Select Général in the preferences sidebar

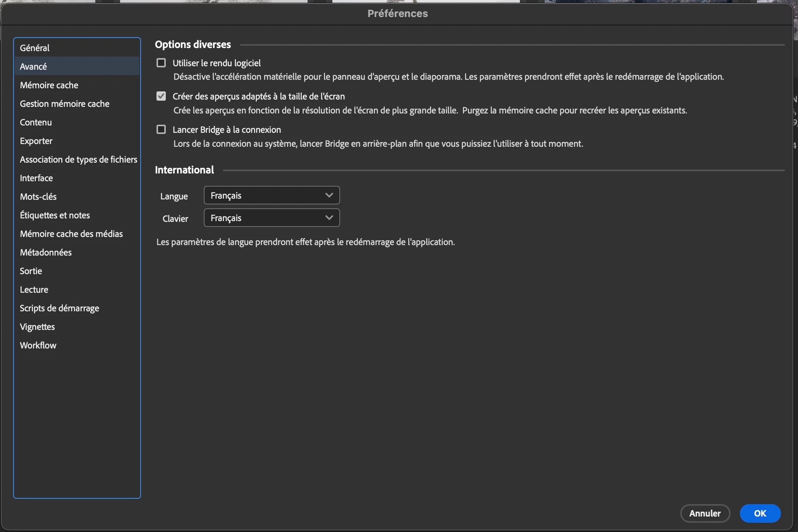[x=35, y=48]
